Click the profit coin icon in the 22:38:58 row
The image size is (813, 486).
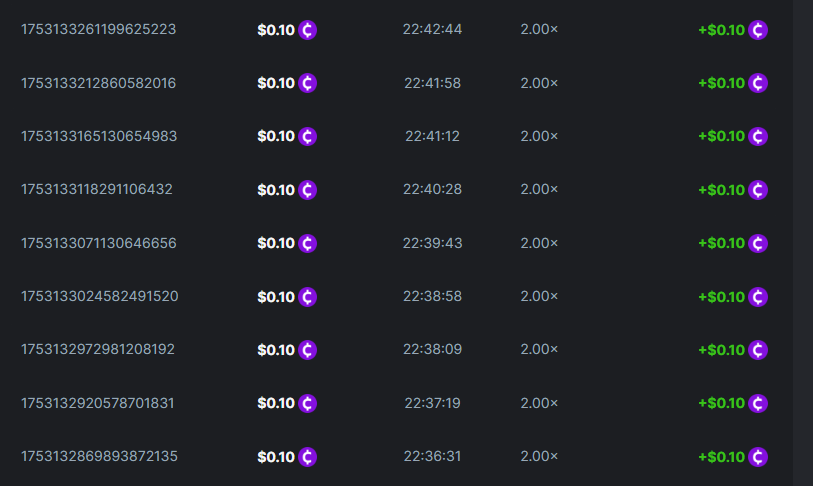(758, 297)
